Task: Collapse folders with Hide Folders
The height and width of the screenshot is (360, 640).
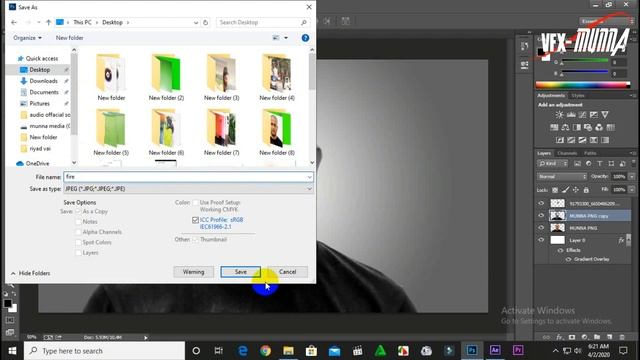Action: pos(31,273)
